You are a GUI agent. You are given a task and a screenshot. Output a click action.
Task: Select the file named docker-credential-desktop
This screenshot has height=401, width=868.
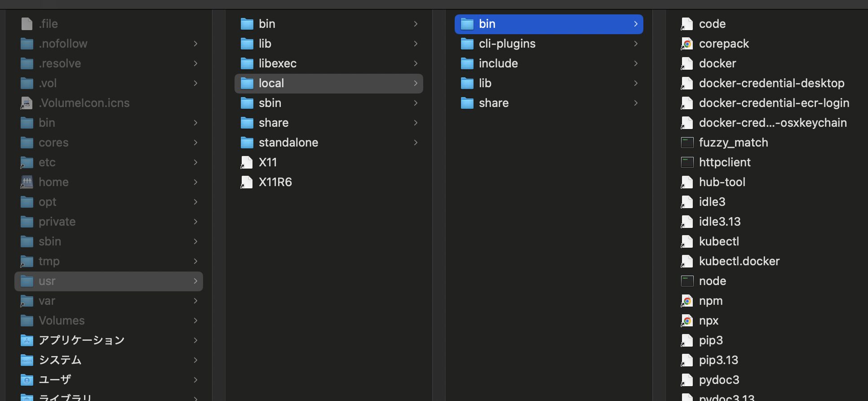771,83
